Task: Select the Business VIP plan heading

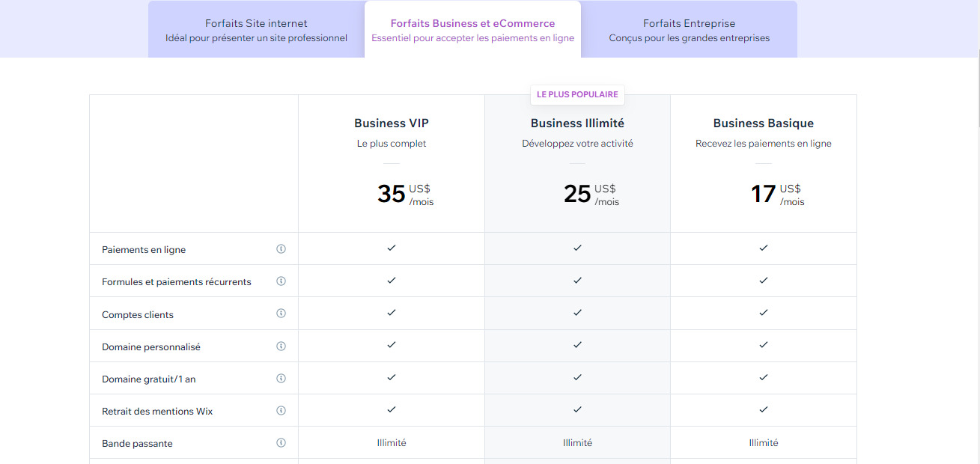Action: [392, 123]
